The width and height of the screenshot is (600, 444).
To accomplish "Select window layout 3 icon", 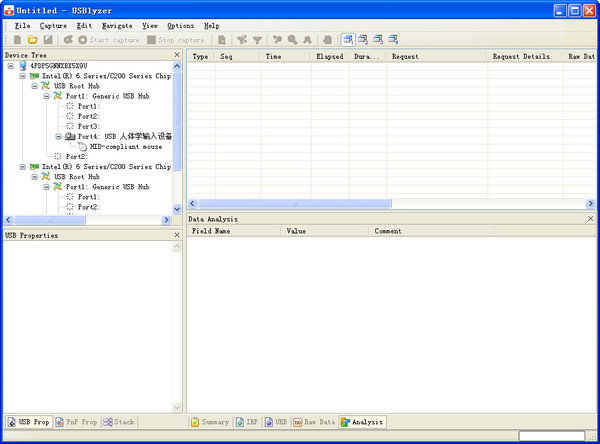I will tap(378, 40).
